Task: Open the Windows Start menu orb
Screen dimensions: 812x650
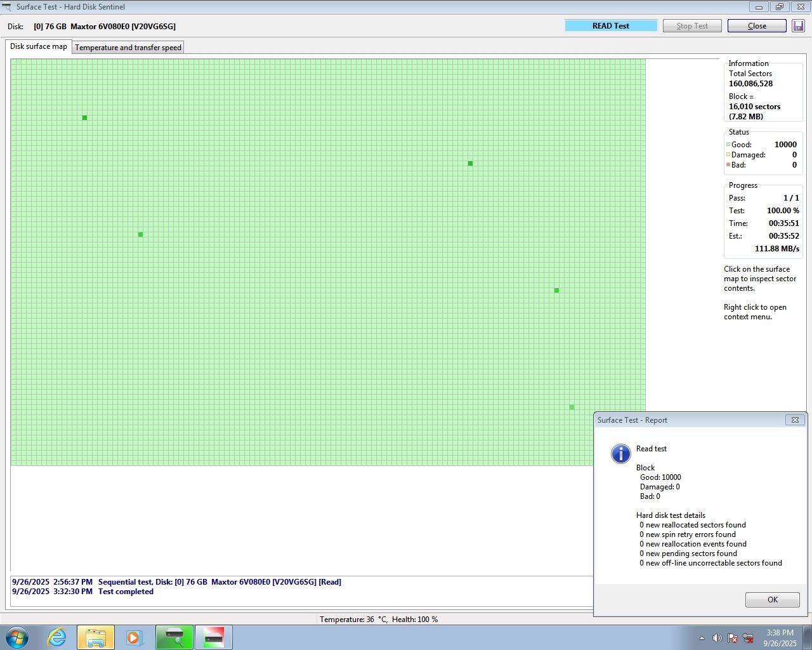Action: pyautogui.click(x=17, y=637)
